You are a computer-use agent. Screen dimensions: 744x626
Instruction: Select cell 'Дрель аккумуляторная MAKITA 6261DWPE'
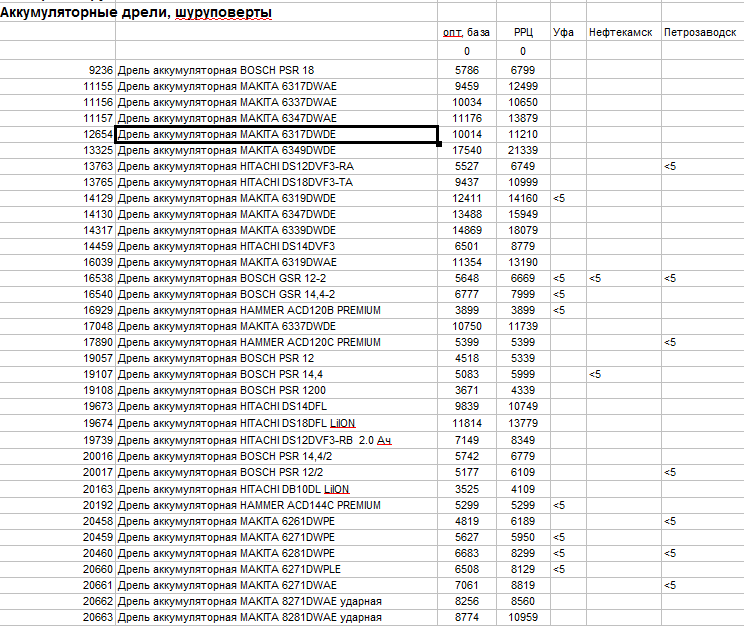tap(276, 522)
